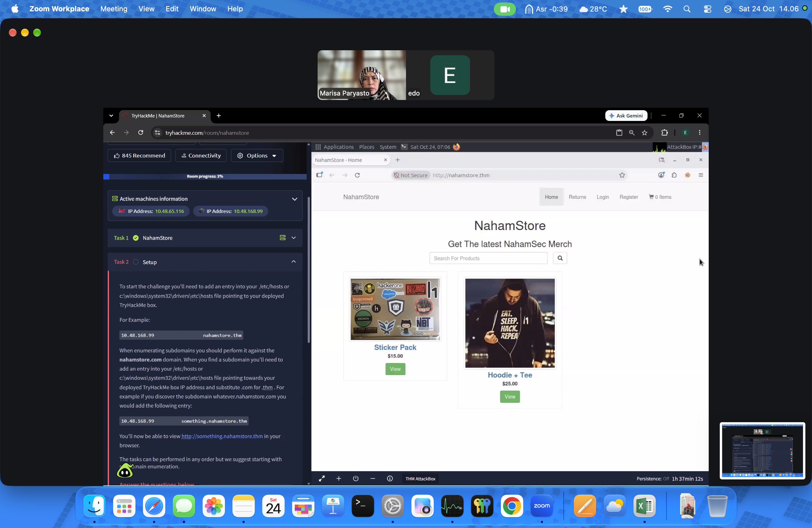Open Chrome extensions puzzle icon
Screen dimensions: 812x528
(664, 132)
